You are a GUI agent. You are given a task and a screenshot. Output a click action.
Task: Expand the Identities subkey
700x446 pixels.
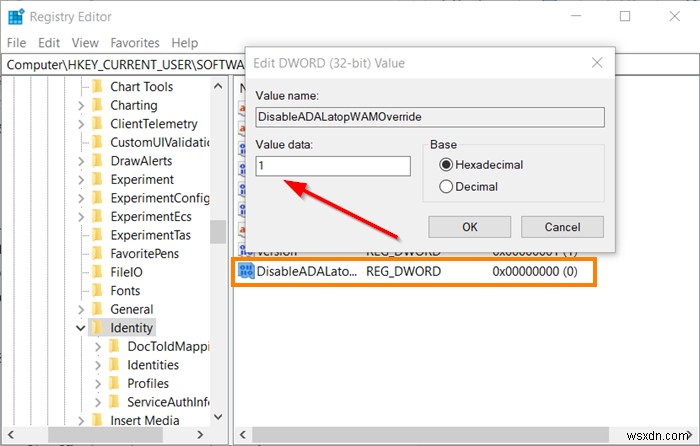coord(98,365)
